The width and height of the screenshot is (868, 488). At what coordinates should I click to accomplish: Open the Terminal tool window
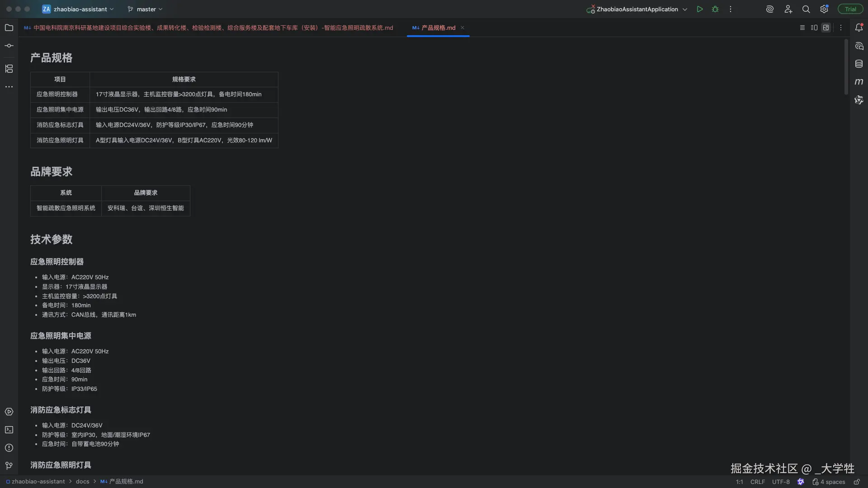(9, 430)
